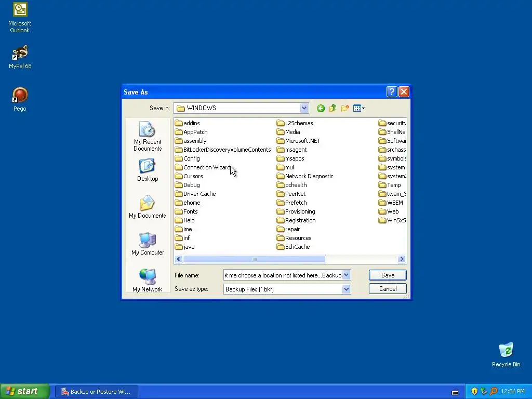Screen dimensions: 532x399
Task: Select the Prefetch folder
Action: tap(292, 203)
